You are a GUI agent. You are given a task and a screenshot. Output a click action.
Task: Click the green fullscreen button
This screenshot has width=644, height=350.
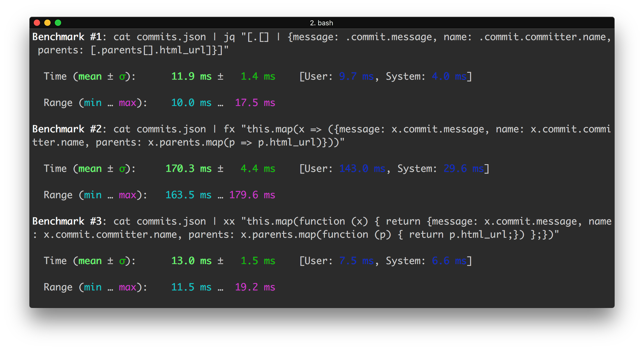[58, 23]
